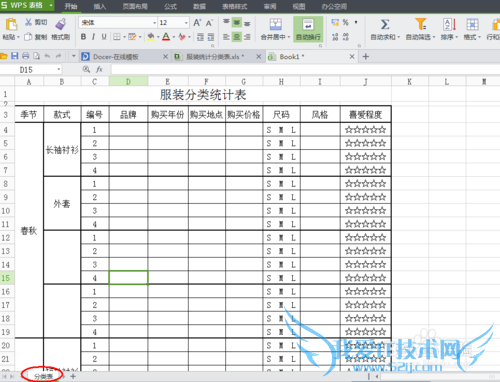
Task: Open the 数据 (Data) tab
Action: 199,6
